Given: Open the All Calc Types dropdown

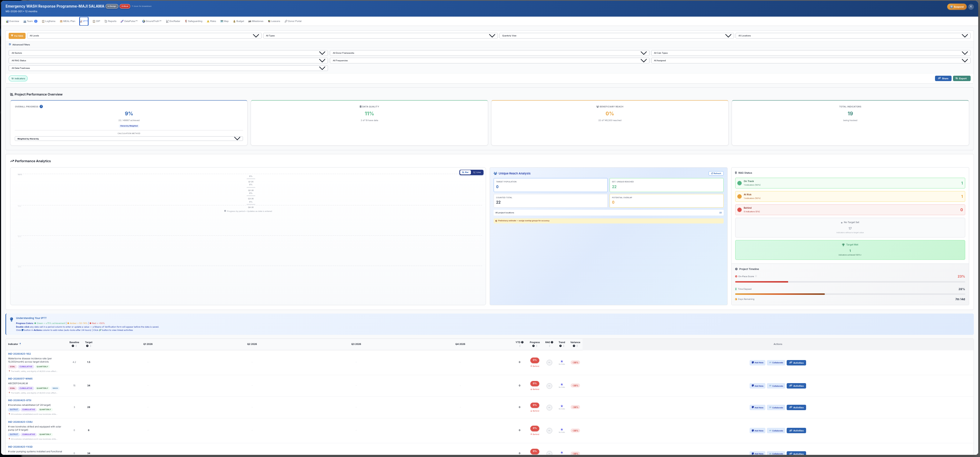Looking at the screenshot, I should click(810, 53).
